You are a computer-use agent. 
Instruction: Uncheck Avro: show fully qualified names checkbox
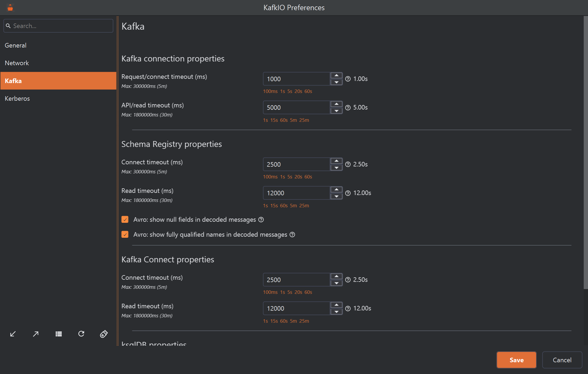125,235
